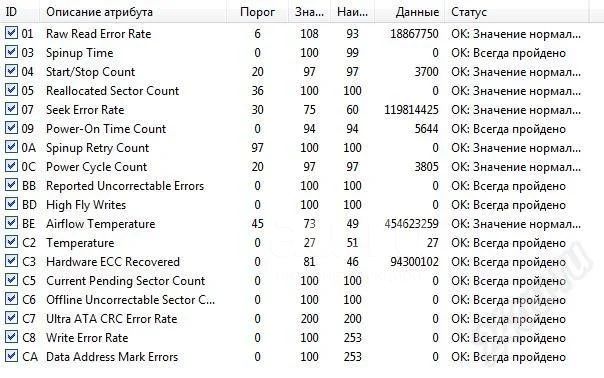Disable the Power-On Time Count checkbox
604x378 pixels.
coord(11,128)
